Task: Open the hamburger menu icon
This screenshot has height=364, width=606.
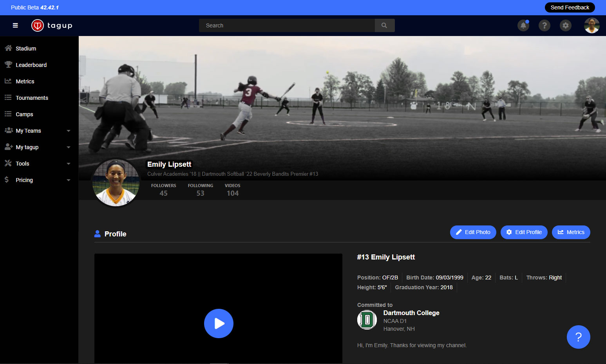Action: click(15, 25)
